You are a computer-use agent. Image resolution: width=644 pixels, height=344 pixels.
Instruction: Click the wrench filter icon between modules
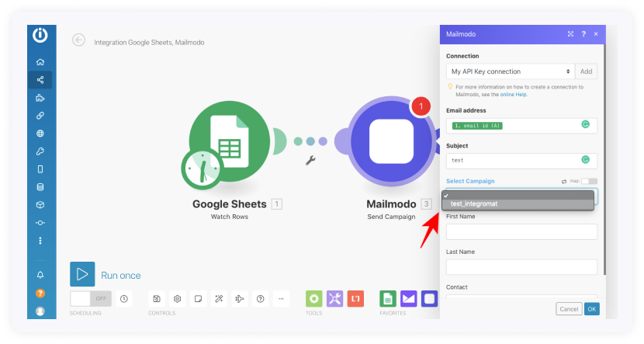(310, 160)
